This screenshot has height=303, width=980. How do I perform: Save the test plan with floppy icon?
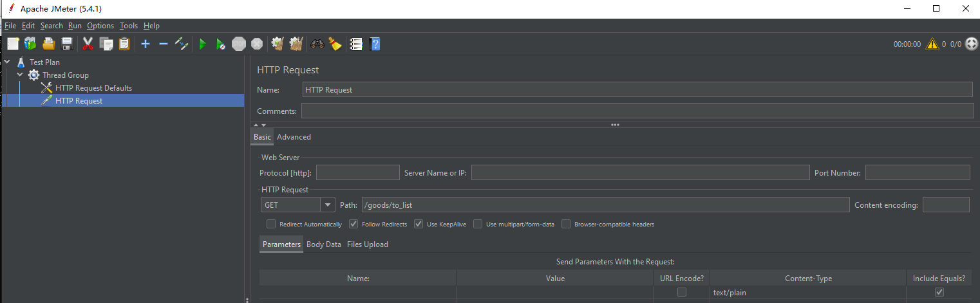66,44
